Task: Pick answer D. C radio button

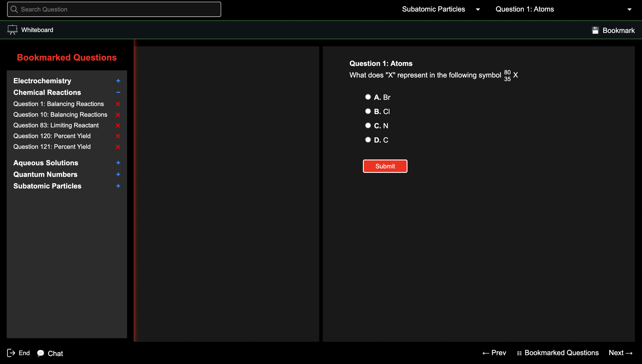Action: [368, 140]
